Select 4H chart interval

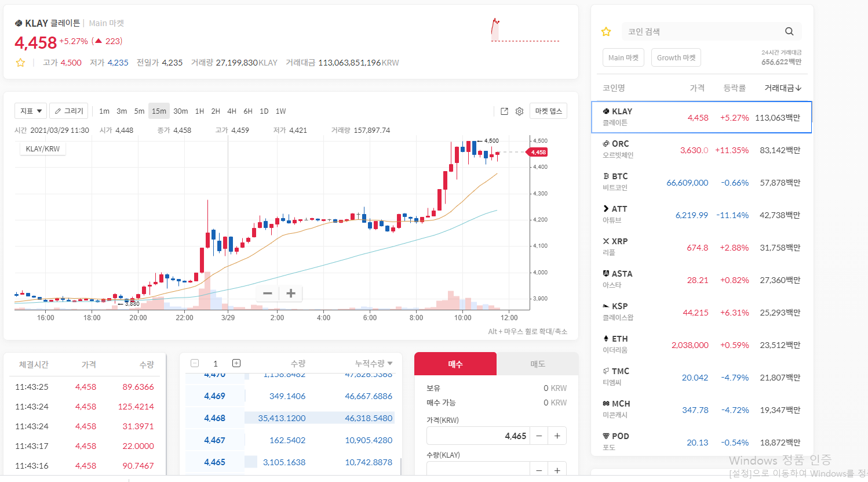(x=232, y=111)
